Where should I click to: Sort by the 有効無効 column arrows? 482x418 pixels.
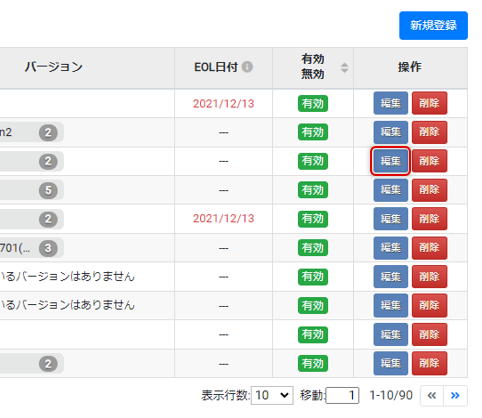(344, 68)
